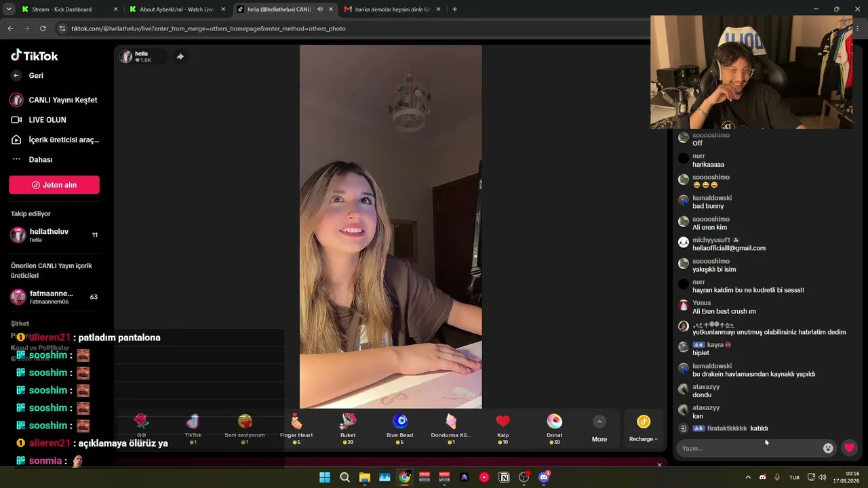Switch to About AyberkUral tab
Image resolution: width=868 pixels, height=488 pixels.
[x=176, y=9]
